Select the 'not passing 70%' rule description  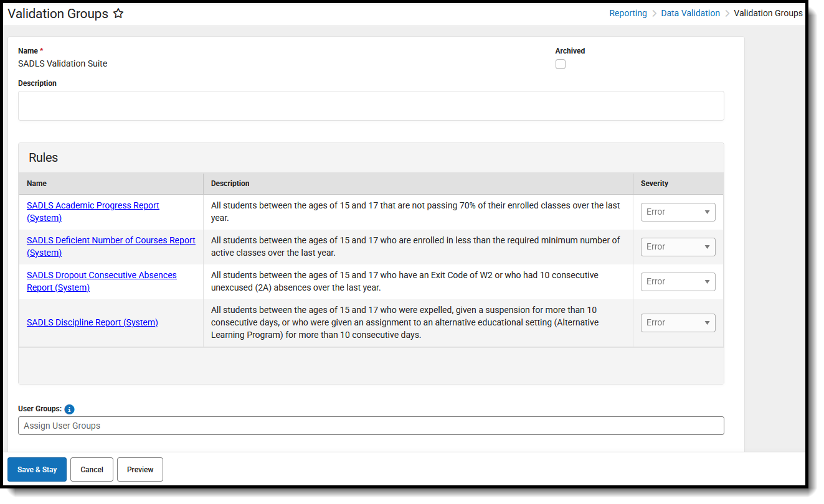pyautogui.click(x=415, y=212)
